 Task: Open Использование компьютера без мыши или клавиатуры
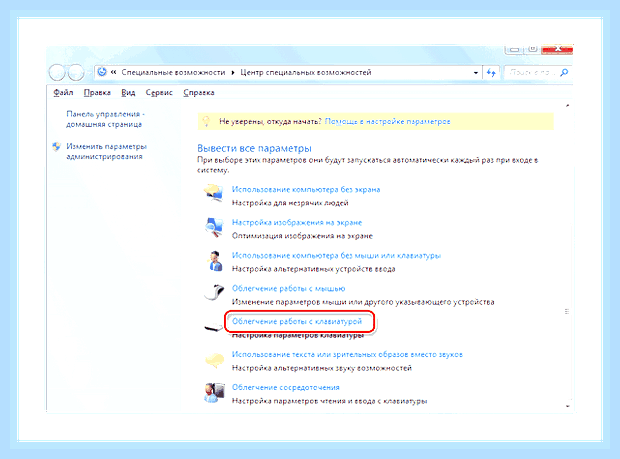click(x=336, y=255)
